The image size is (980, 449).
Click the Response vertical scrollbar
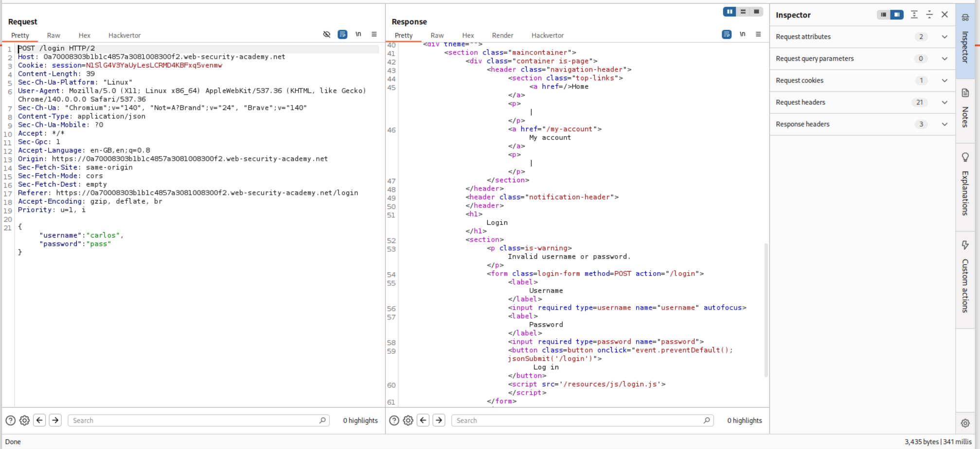pos(766,311)
